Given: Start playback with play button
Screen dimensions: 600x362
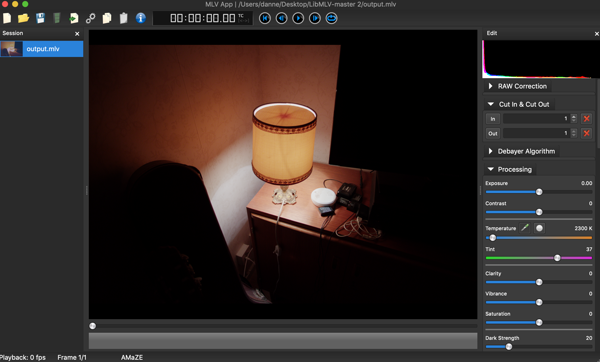Looking at the screenshot, I should [x=298, y=18].
